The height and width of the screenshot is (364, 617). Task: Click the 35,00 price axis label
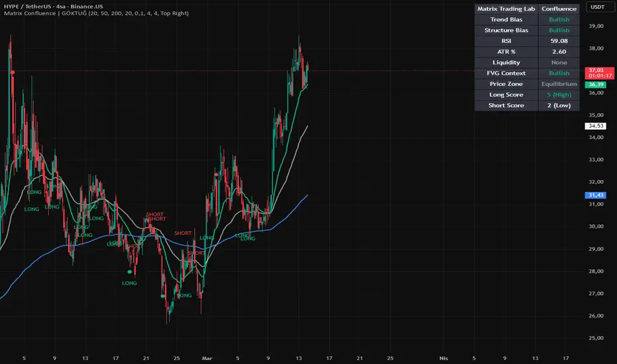click(x=596, y=115)
